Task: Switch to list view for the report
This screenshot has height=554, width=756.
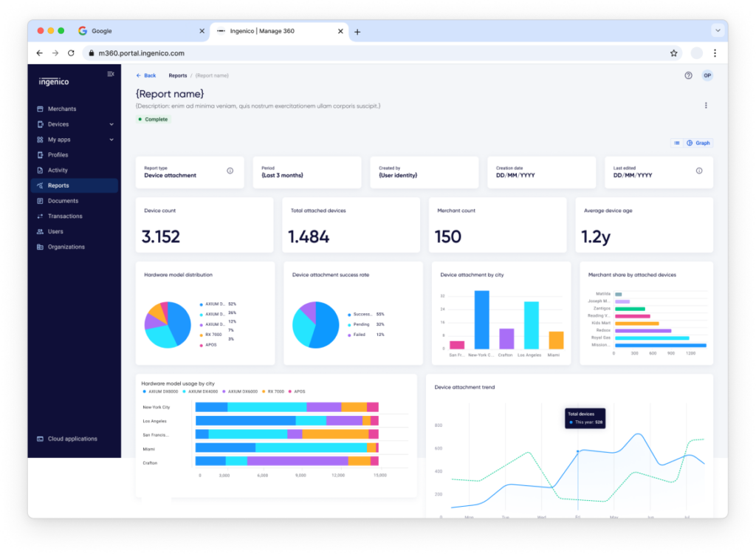Action: pos(676,143)
